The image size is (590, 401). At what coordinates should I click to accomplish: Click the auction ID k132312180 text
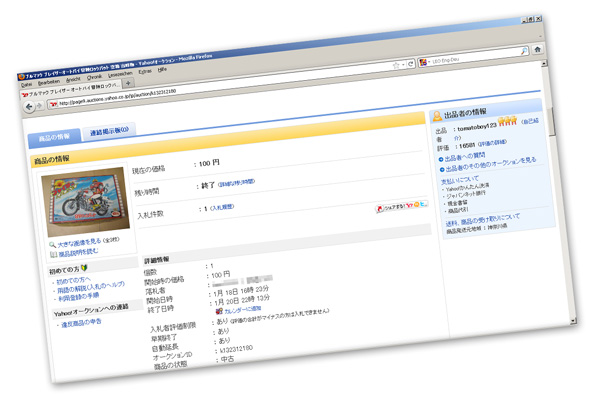(236, 349)
